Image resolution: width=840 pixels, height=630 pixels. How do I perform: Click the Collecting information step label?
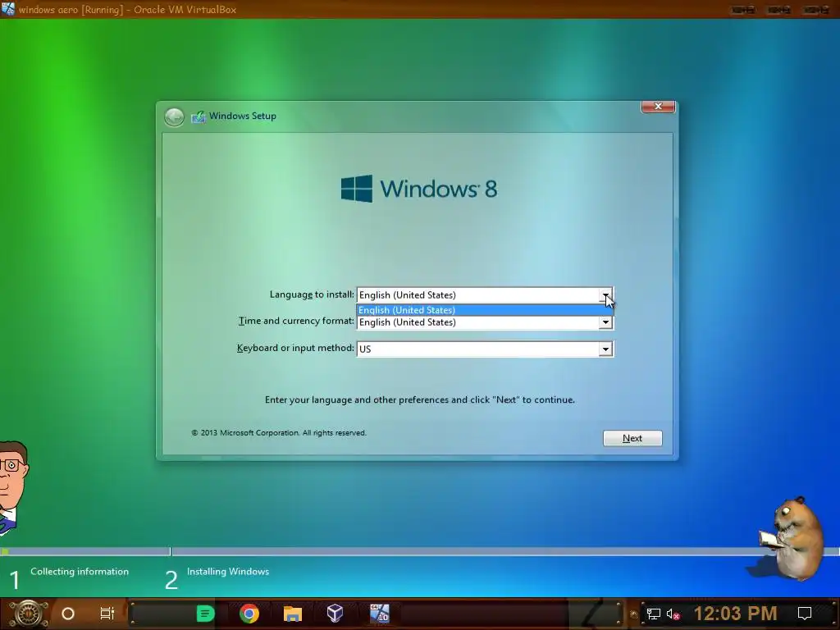(80, 572)
